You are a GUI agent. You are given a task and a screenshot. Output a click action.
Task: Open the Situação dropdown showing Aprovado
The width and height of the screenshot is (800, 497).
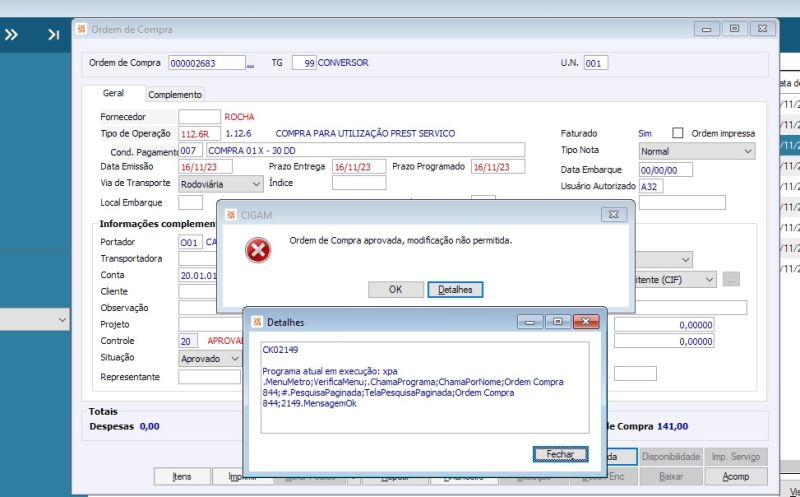click(x=210, y=359)
